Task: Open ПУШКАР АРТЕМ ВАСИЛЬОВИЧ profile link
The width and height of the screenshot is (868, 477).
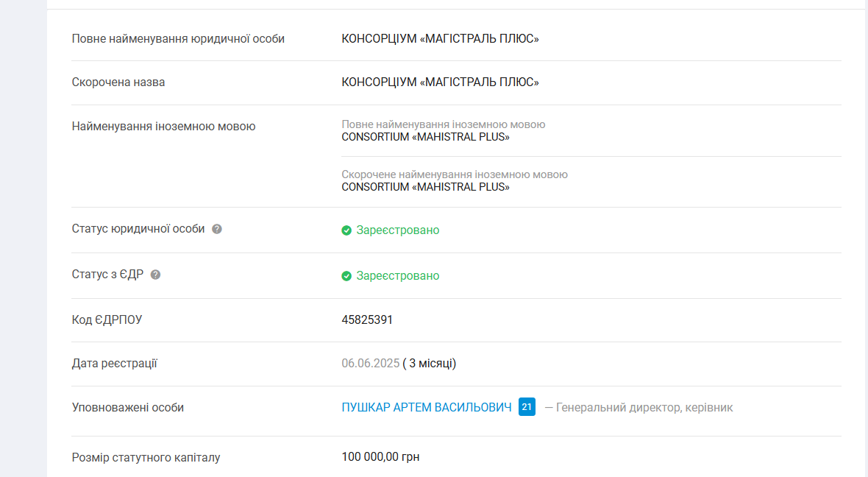Action: 427,407
